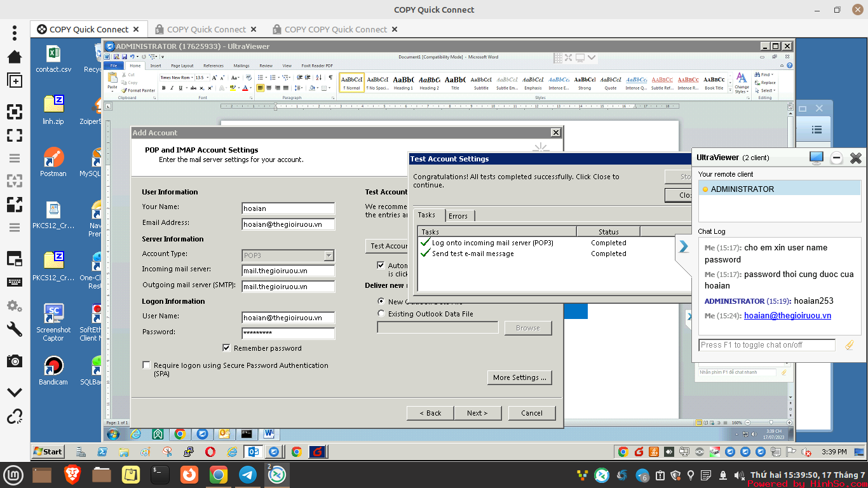Click the Telegram icon in bottom dock
The image size is (868, 488).
248,474
